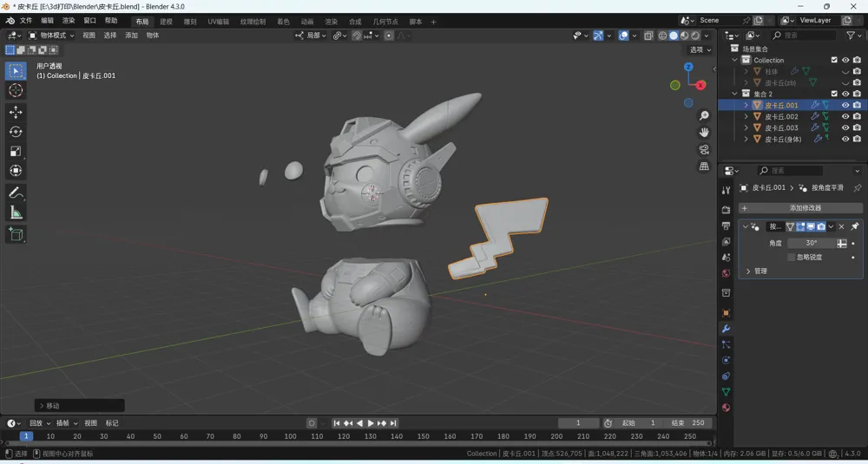Image resolution: width=868 pixels, height=464 pixels.
Task: Switch to the 几何节点 workspace tab
Action: coord(385,22)
